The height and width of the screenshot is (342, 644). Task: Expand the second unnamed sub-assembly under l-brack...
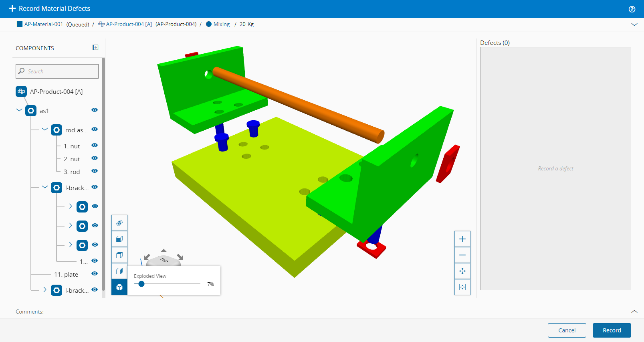tap(71, 225)
